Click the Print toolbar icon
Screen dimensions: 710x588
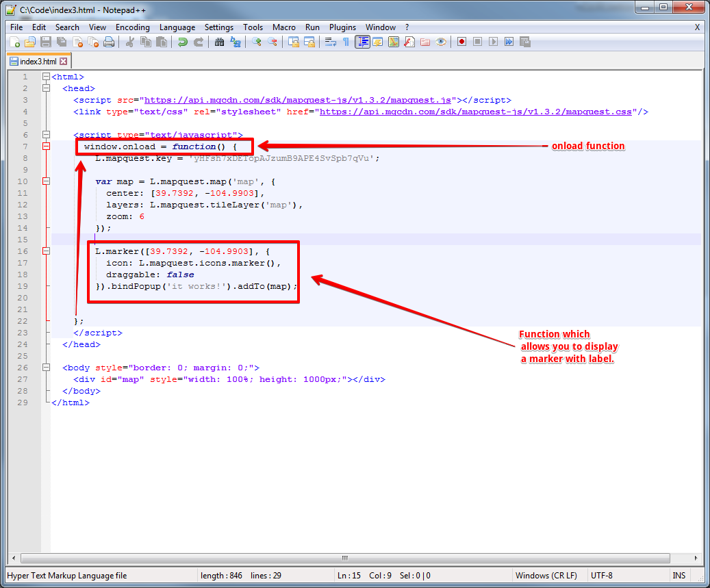108,42
